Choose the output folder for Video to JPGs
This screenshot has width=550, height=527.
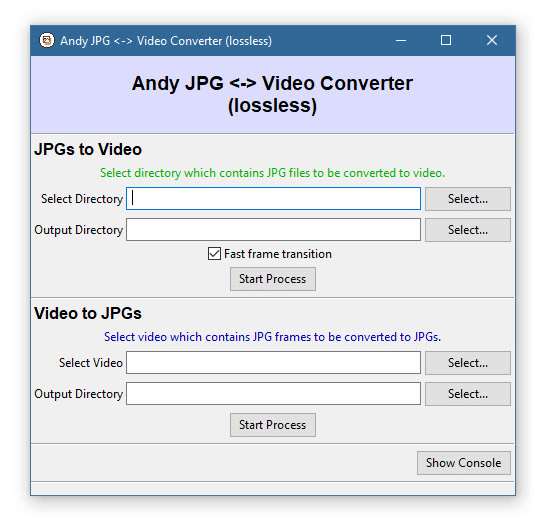pos(468,394)
